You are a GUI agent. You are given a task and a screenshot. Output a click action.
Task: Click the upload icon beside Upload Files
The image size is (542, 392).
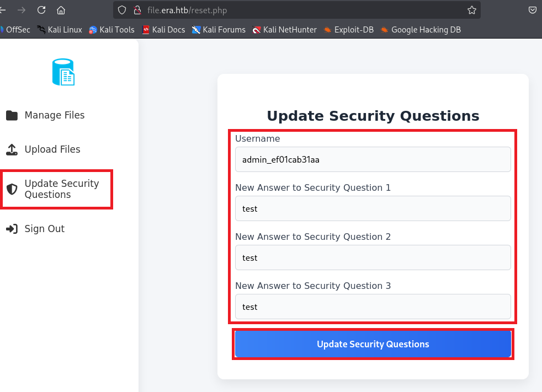click(x=12, y=149)
